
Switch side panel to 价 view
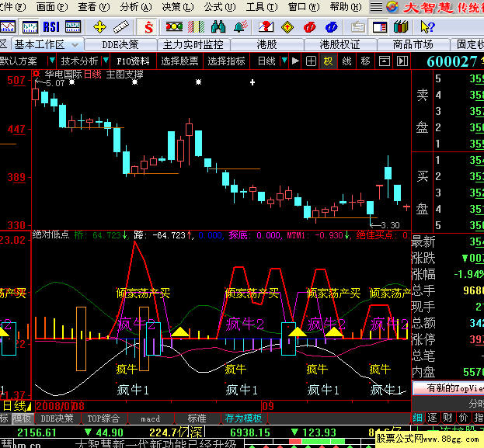coord(463,418)
